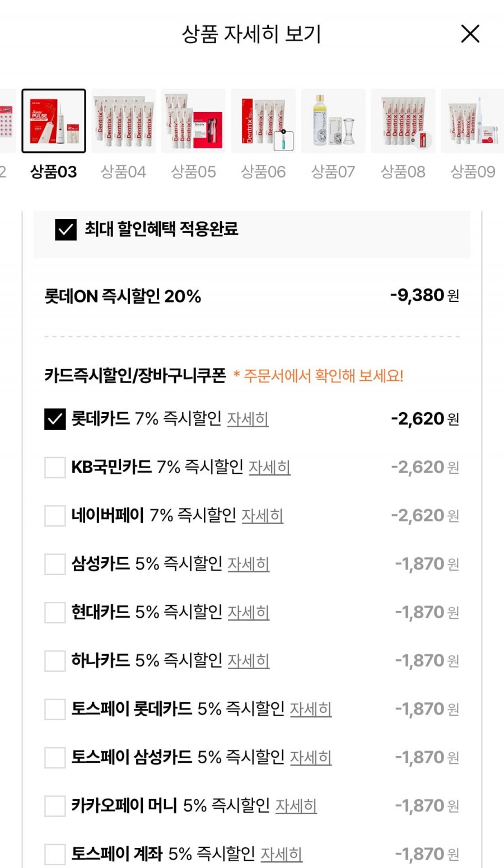The image size is (504, 868).
Task: Select the 상품04 toothpaste thumbnail
Action: click(x=123, y=121)
